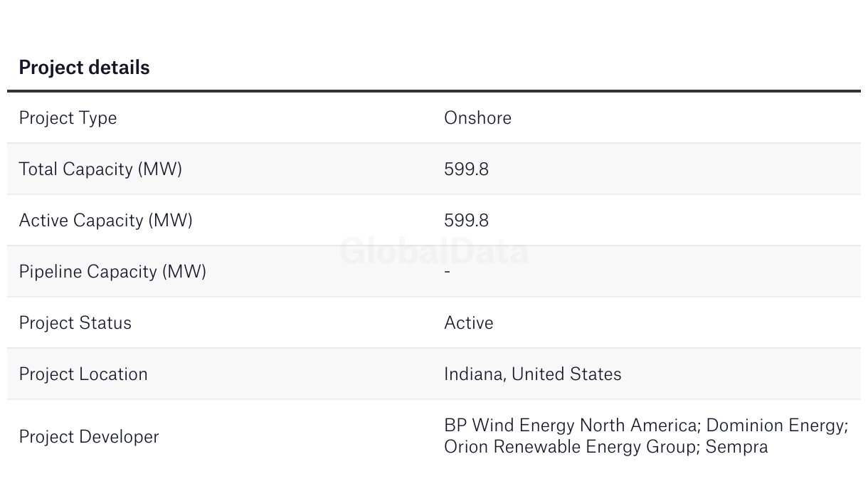The width and height of the screenshot is (868, 501).
Task: Click the Active status value
Action: [468, 323]
